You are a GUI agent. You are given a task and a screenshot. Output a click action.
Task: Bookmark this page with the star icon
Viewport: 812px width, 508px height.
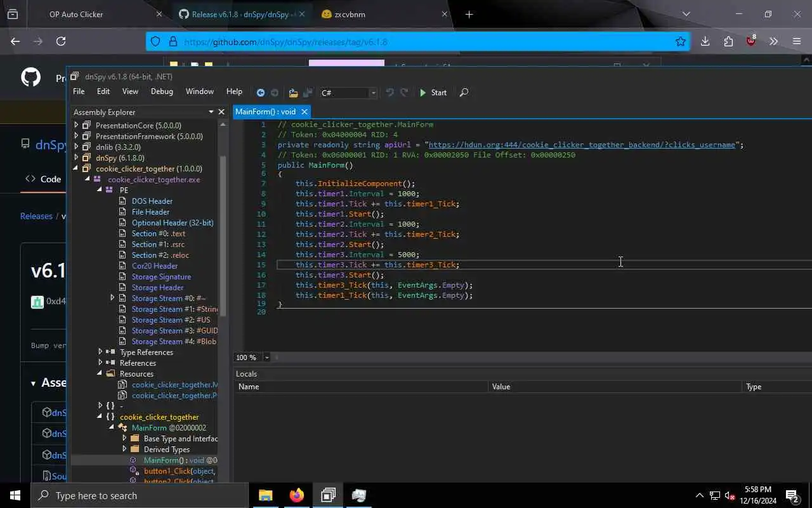click(x=681, y=42)
